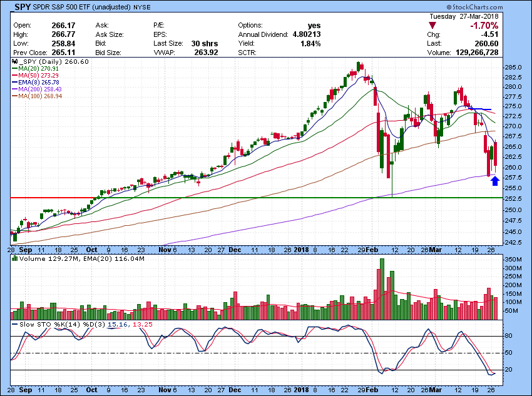532x396 pixels.
Task: Click the bar-chart icon beside Volume legend
Action: click(14, 258)
